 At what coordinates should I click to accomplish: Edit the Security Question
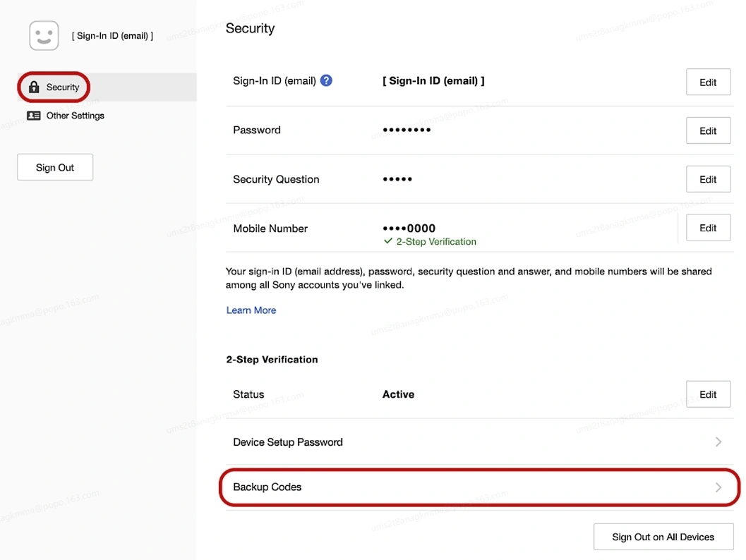pos(708,179)
